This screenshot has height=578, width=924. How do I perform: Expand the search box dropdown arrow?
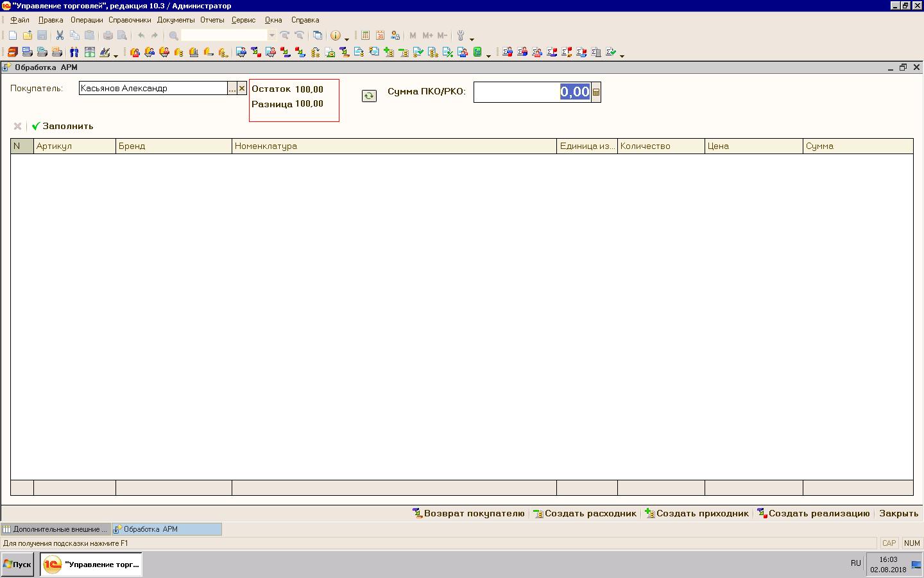click(272, 36)
